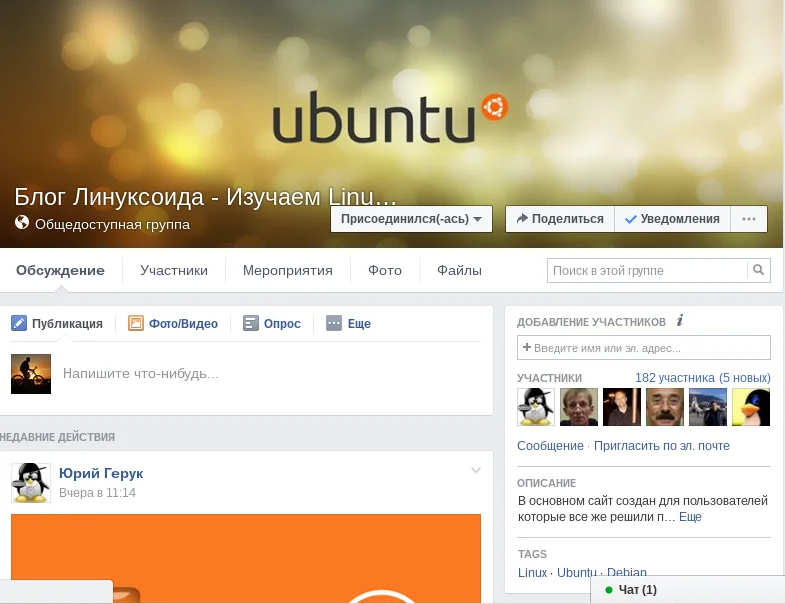
Task: Click Юрий Герук's penguin avatar in the post
Action: tap(31, 483)
